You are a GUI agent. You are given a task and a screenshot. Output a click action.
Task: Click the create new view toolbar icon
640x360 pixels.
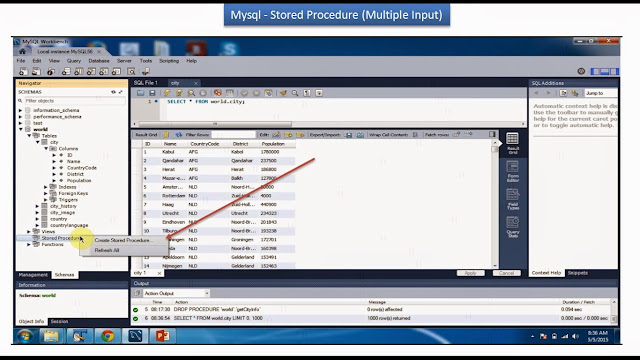[91, 71]
